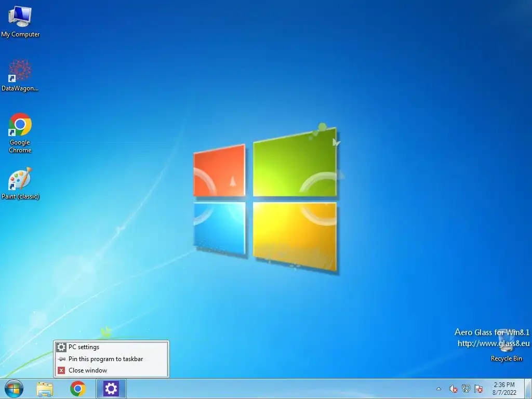This screenshot has width=532, height=399.
Task: Select the Recycle Bin icon
Action: point(506,345)
